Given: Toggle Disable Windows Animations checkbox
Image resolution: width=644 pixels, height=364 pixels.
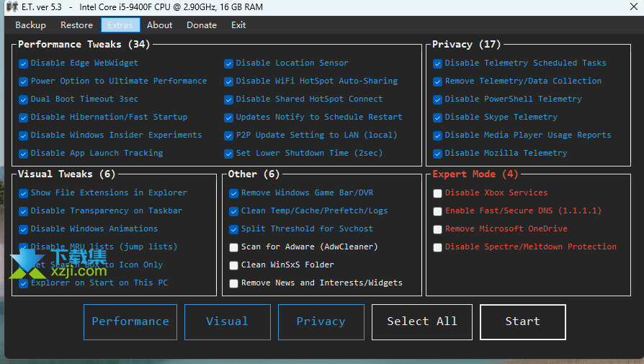Looking at the screenshot, I should tap(23, 230).
